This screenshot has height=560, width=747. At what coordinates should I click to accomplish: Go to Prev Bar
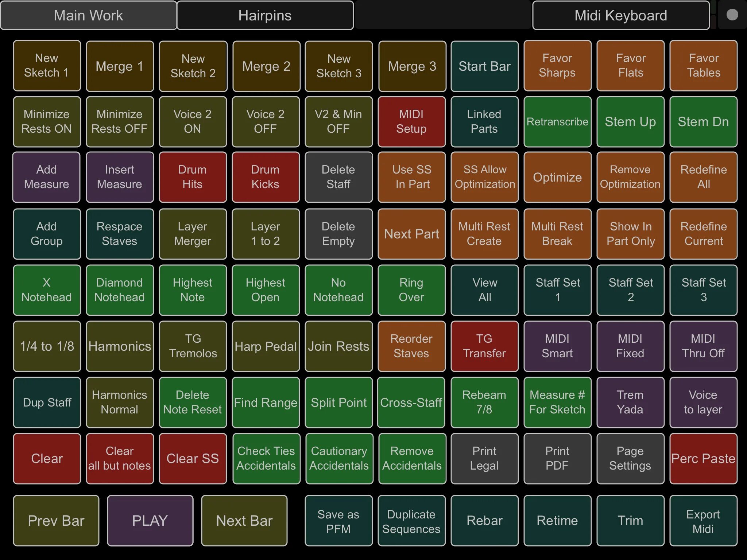tap(56, 520)
